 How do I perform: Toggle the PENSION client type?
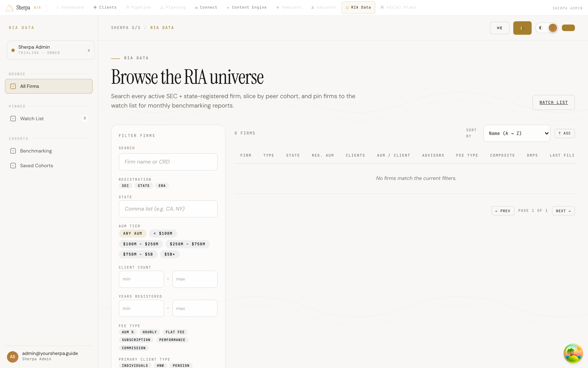point(181,366)
